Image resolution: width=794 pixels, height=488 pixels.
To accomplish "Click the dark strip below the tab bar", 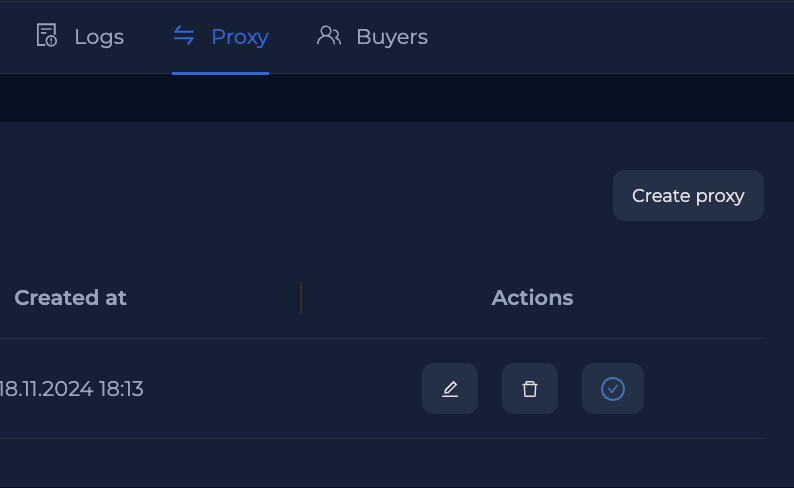I will point(400,98).
